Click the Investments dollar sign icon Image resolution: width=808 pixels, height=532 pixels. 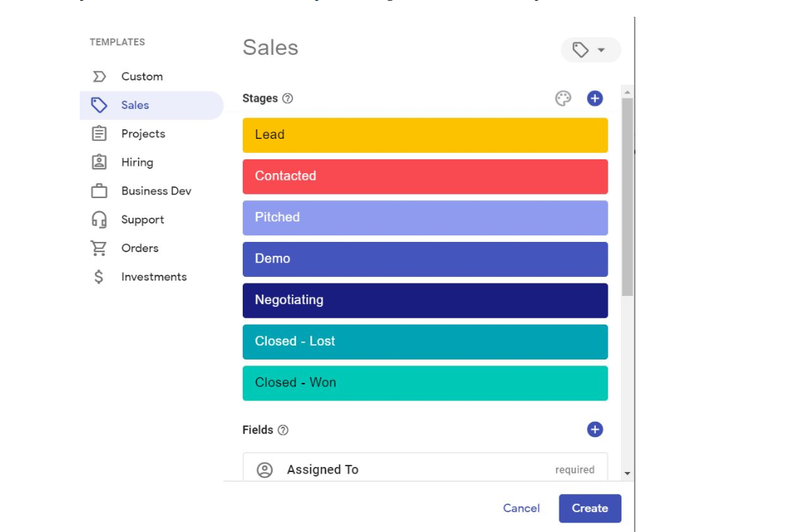pyautogui.click(x=99, y=277)
